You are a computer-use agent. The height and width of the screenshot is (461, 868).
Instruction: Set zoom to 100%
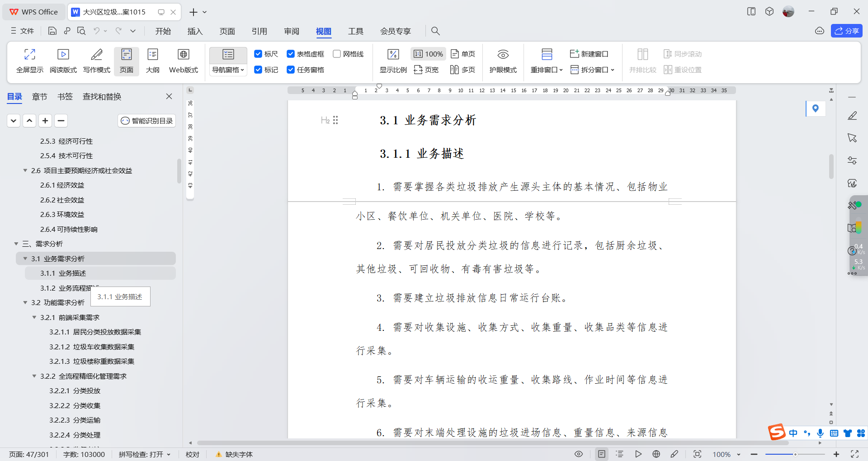tap(429, 54)
